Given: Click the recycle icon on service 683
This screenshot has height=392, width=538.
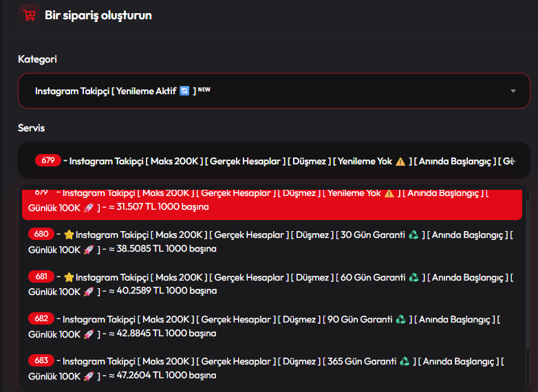Looking at the screenshot, I should coord(405,362).
